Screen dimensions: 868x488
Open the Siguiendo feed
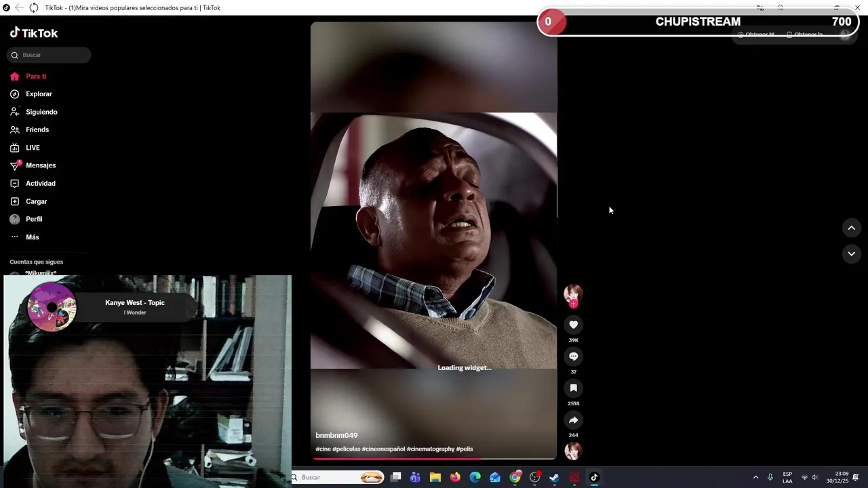tap(34, 112)
